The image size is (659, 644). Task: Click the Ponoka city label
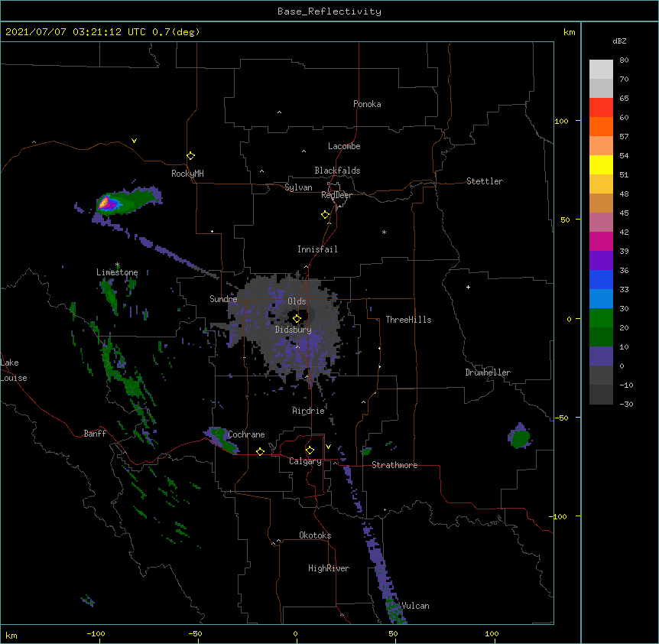tap(367, 104)
